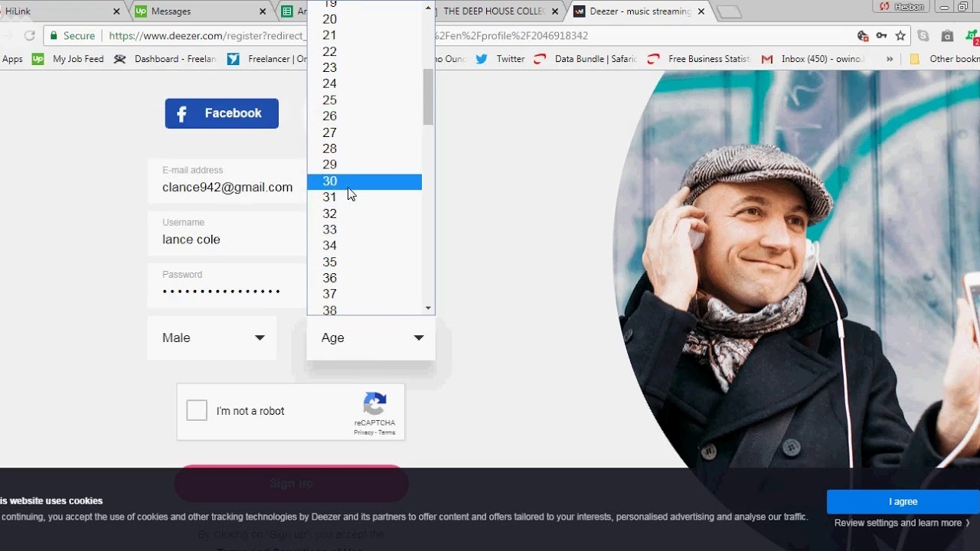980x551 pixels.
Task: Choose age 36 in the list
Action: [x=364, y=278]
